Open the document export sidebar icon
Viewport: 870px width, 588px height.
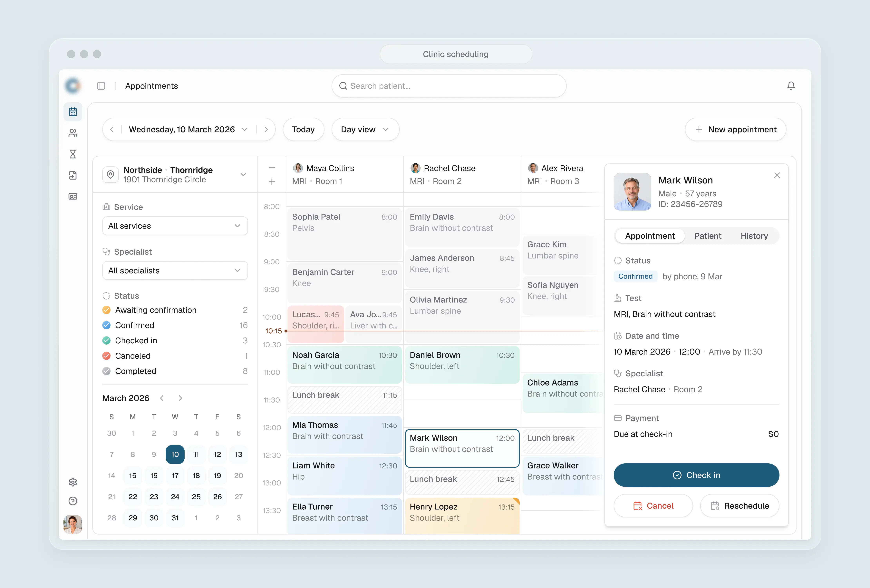pos(73,175)
